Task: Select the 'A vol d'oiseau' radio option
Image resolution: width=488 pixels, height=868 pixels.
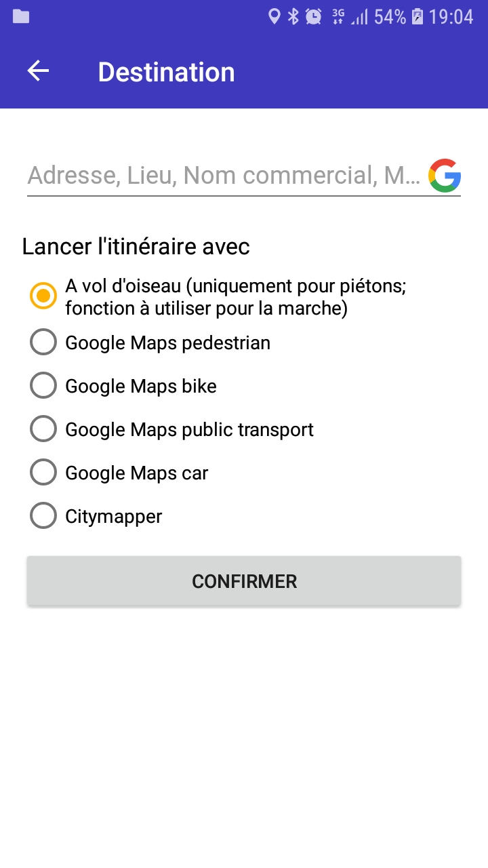Action: coord(43,296)
